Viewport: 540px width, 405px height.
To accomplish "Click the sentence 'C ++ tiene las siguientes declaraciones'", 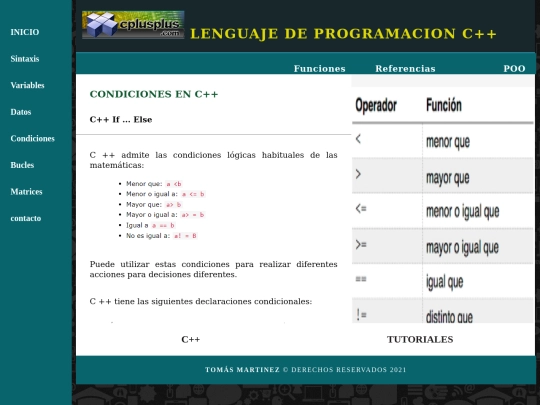I will pos(201,301).
